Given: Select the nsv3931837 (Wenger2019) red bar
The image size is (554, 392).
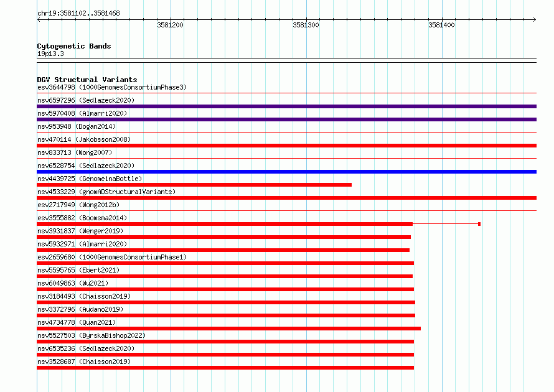Looking at the screenshot, I should [223, 237].
